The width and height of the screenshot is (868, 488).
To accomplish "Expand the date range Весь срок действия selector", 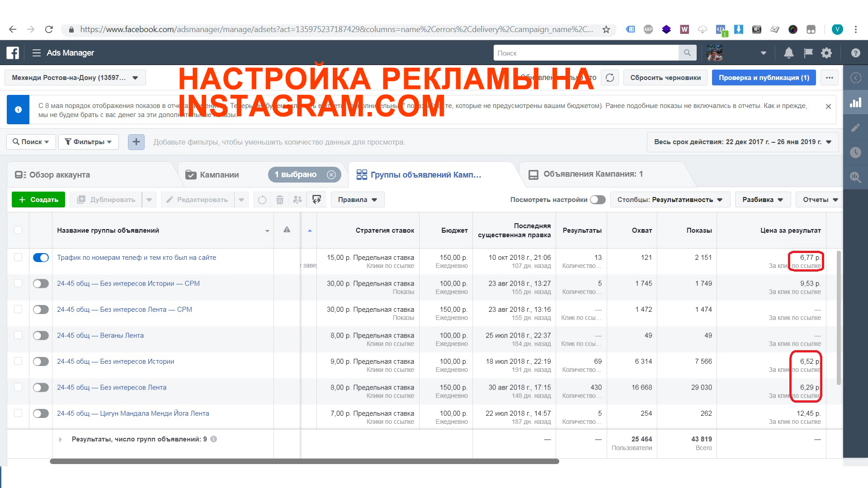I will [x=742, y=142].
